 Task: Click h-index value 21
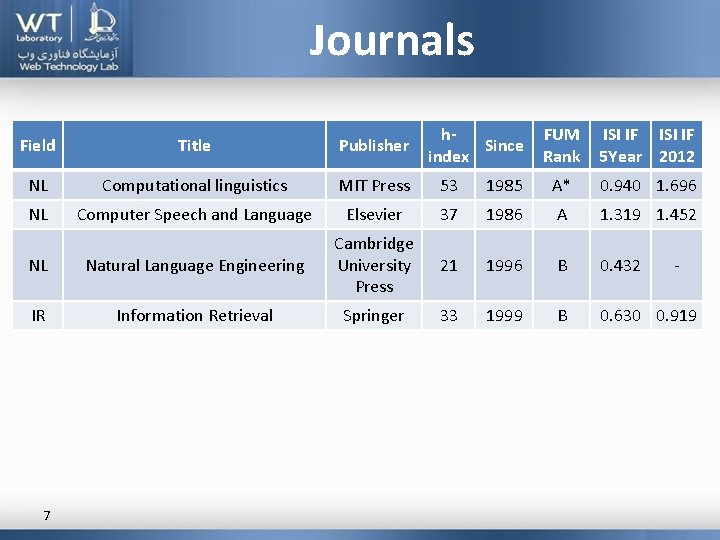pos(448,265)
